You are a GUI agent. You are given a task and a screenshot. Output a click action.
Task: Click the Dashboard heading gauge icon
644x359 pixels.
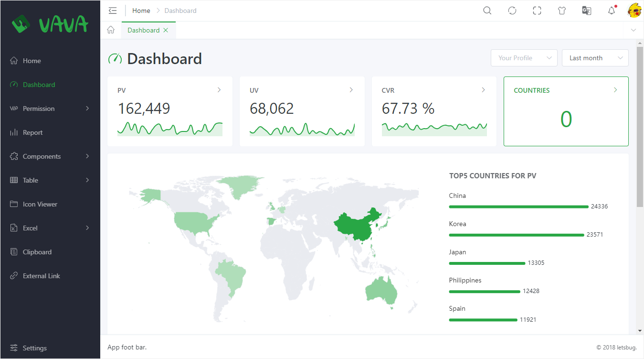click(x=115, y=58)
